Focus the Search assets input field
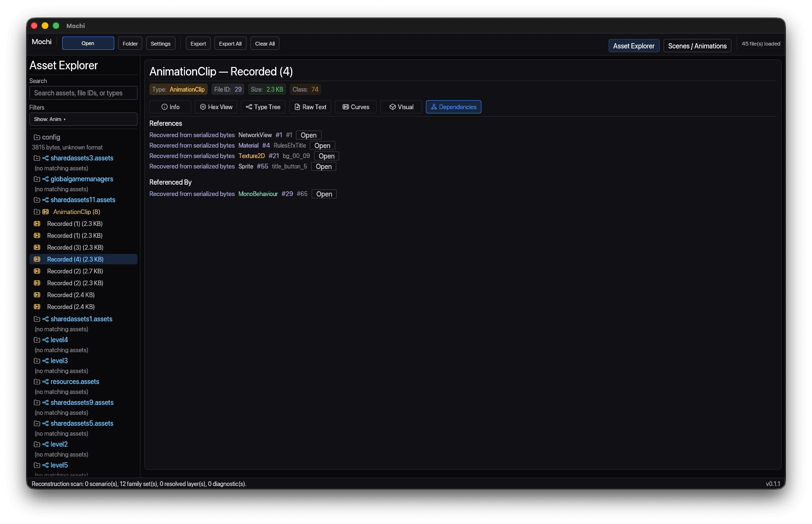Image resolution: width=812 pixels, height=524 pixels. coord(83,93)
